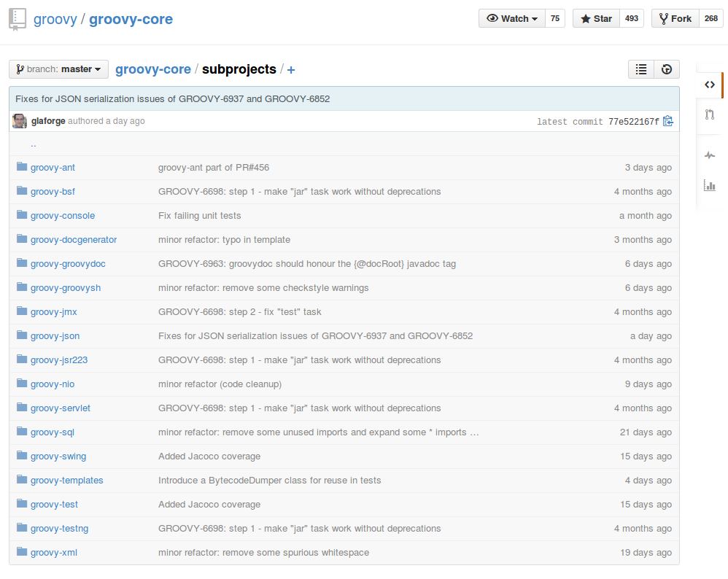Open commit 'Fix failing unit tests'
728x579 pixels.
(200, 216)
